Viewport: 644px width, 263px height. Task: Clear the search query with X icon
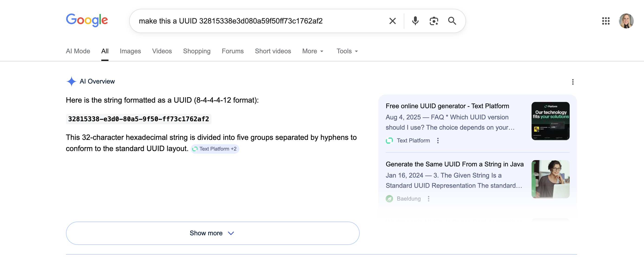pos(392,21)
